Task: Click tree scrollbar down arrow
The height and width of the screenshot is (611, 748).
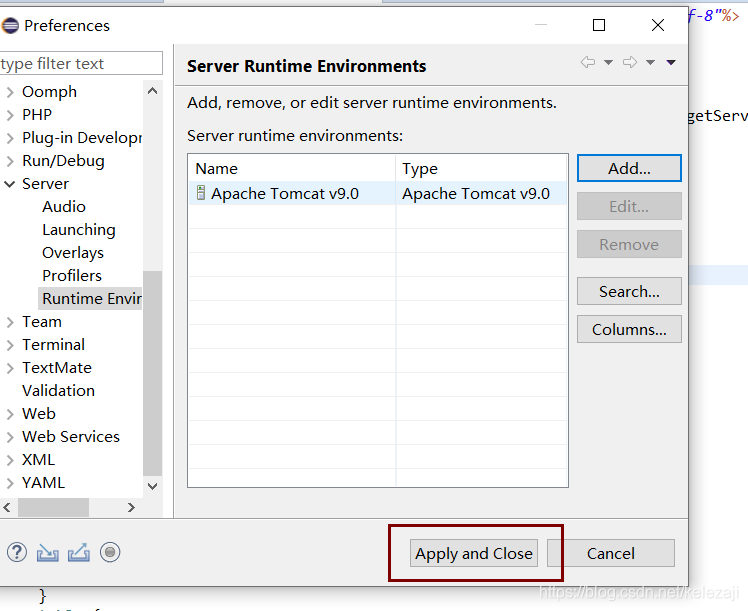Action: coord(153,487)
